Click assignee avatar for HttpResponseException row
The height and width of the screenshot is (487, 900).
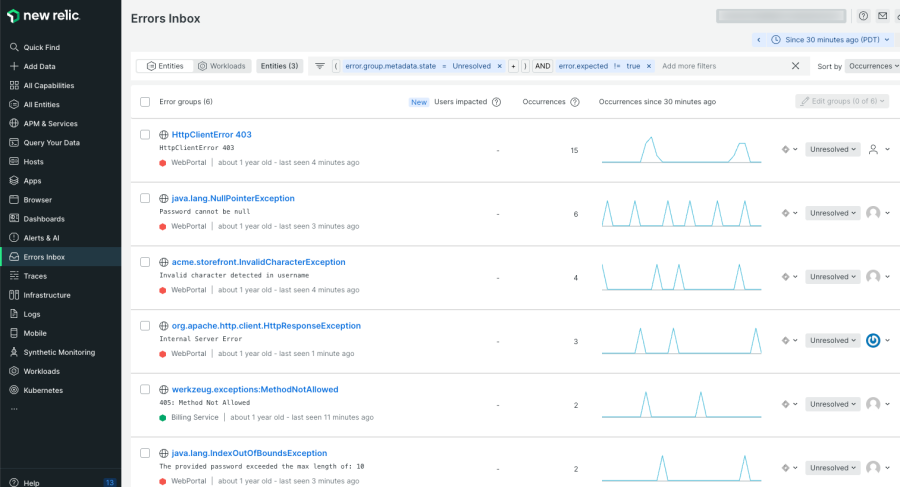873,340
